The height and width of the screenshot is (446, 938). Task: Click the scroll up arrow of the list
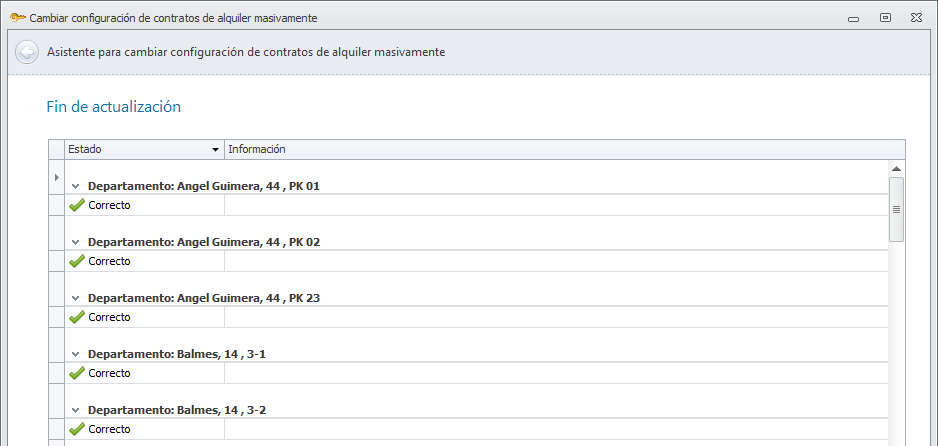click(x=896, y=169)
